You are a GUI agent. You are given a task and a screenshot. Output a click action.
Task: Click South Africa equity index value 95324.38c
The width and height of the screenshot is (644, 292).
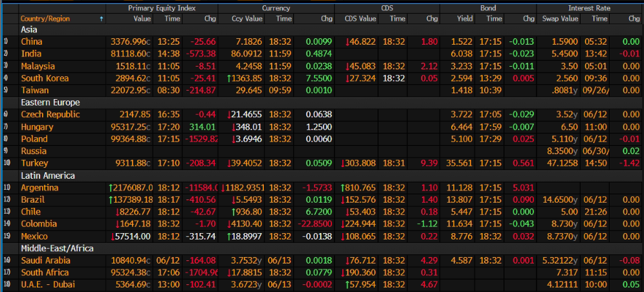[131, 273]
